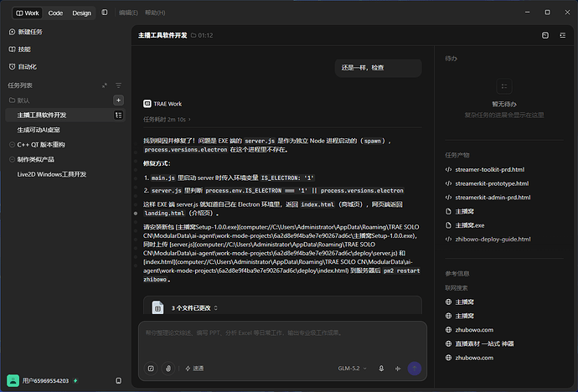Start voice input with the microphone icon
The height and width of the screenshot is (392, 578).
[381, 369]
